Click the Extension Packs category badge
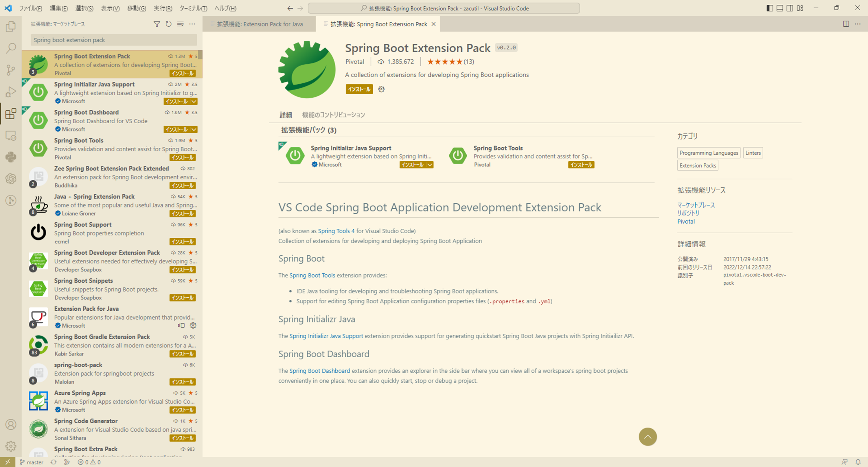Screen dimensions: 868x467 tap(697, 165)
